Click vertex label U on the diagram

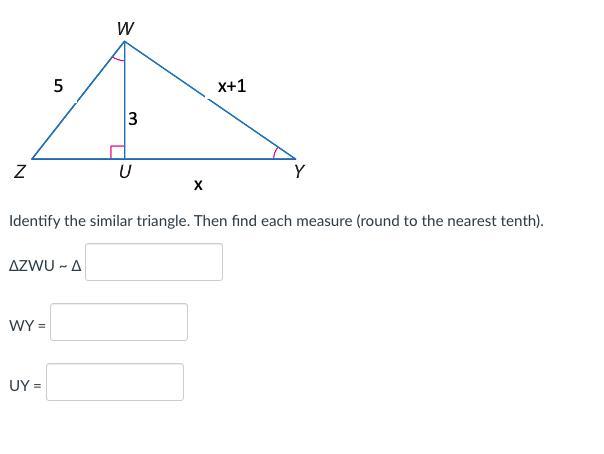125,171
